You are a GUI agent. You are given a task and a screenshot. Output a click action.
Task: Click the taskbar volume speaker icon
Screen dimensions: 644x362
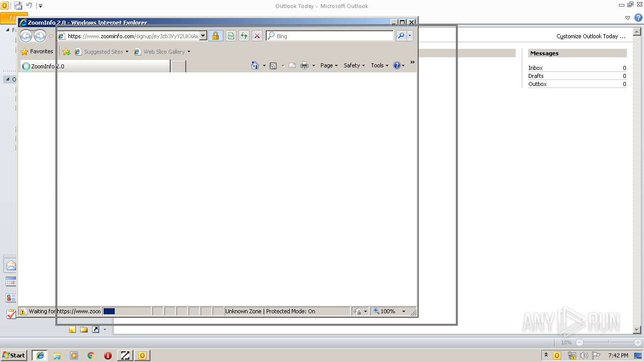[584, 355]
